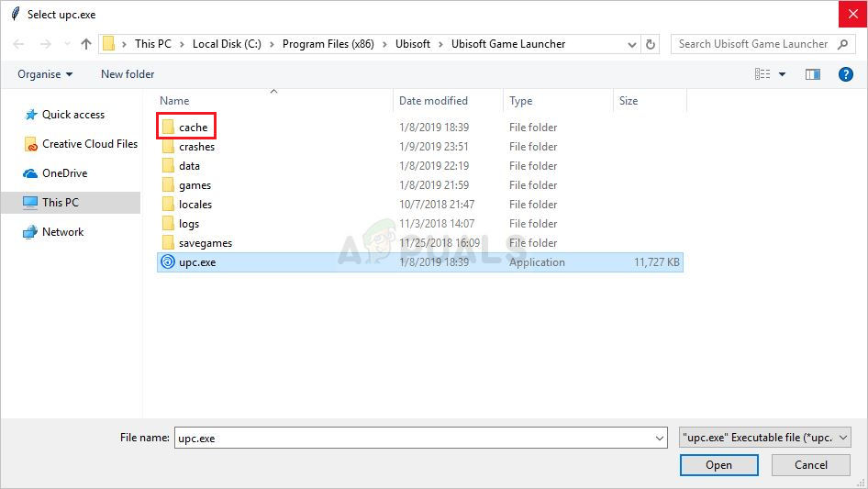Screen dimensions: 868x489
Task: Select the cache folder
Action: pos(193,128)
